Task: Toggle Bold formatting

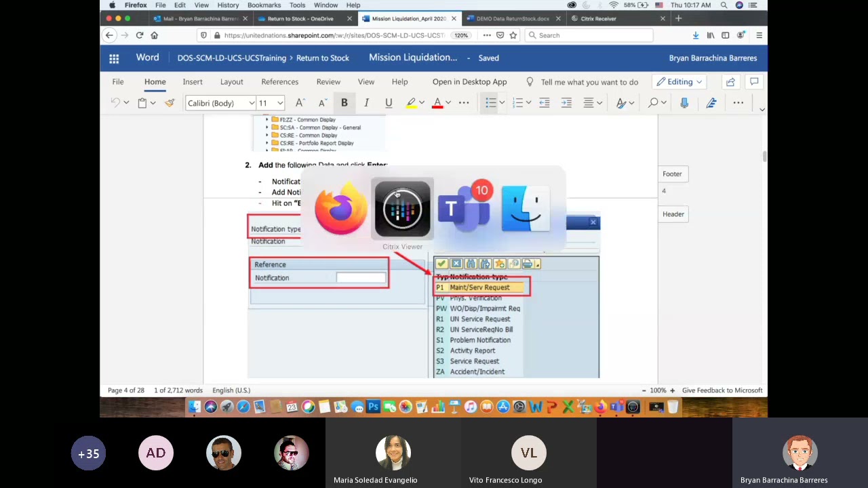Action: click(x=344, y=103)
